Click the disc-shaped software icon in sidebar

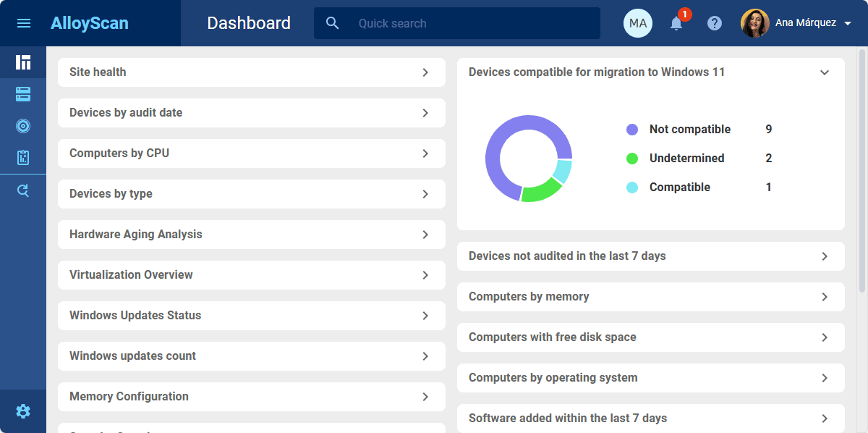23,126
